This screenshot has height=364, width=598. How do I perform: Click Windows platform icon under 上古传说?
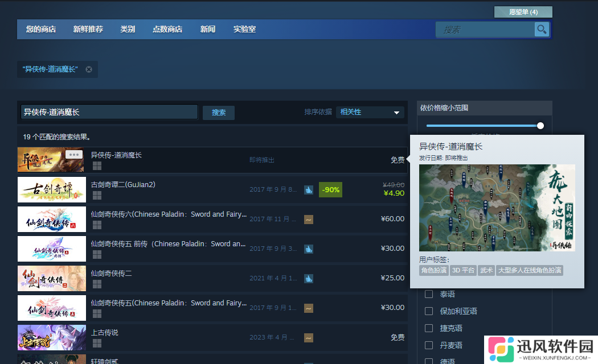click(x=97, y=344)
